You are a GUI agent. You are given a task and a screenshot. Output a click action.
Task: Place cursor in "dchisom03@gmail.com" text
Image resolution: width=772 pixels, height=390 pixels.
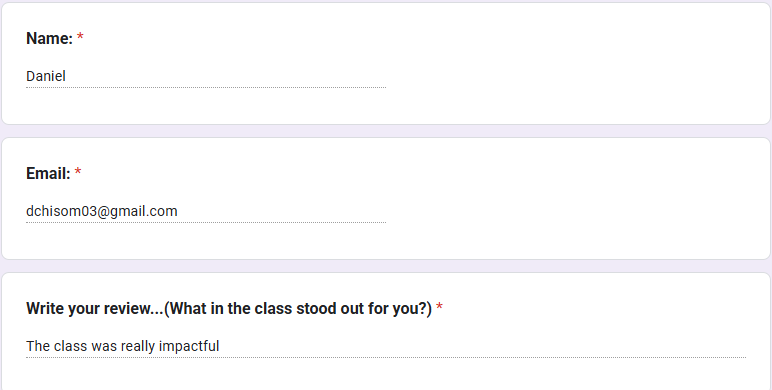pyautogui.click(x=101, y=211)
